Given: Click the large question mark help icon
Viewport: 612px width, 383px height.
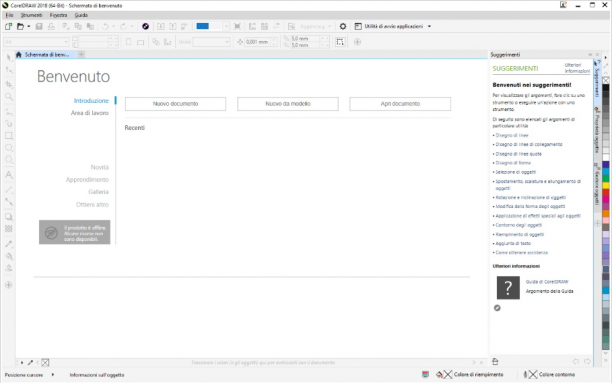Looking at the screenshot, I should (508, 288).
